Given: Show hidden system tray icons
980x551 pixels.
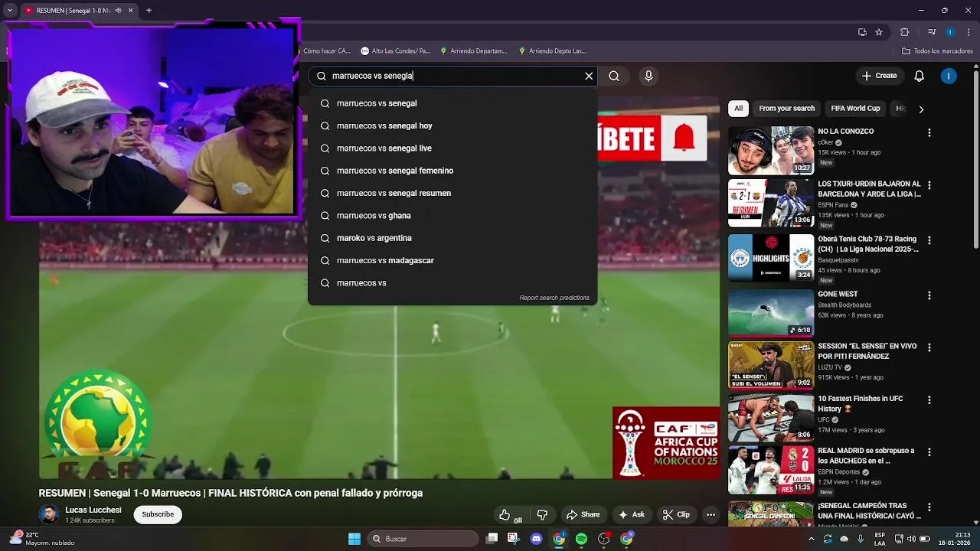Looking at the screenshot, I should click(812, 539).
